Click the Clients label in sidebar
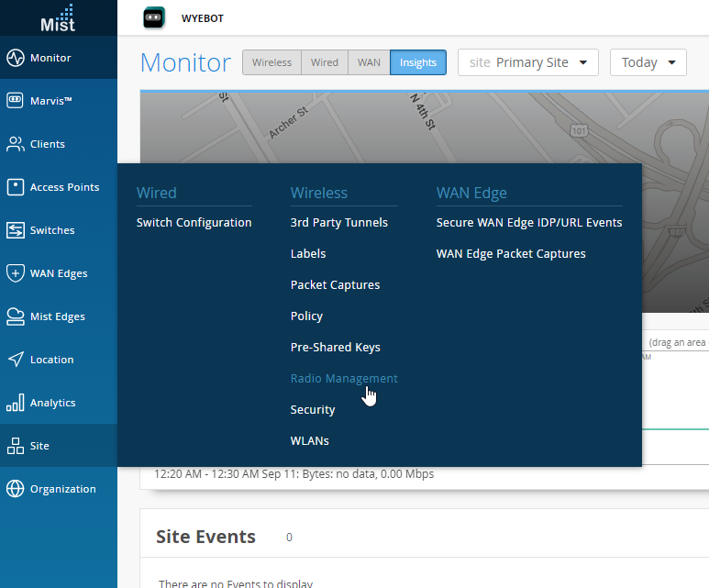Viewport: 709px width, 588px height. coord(48,144)
